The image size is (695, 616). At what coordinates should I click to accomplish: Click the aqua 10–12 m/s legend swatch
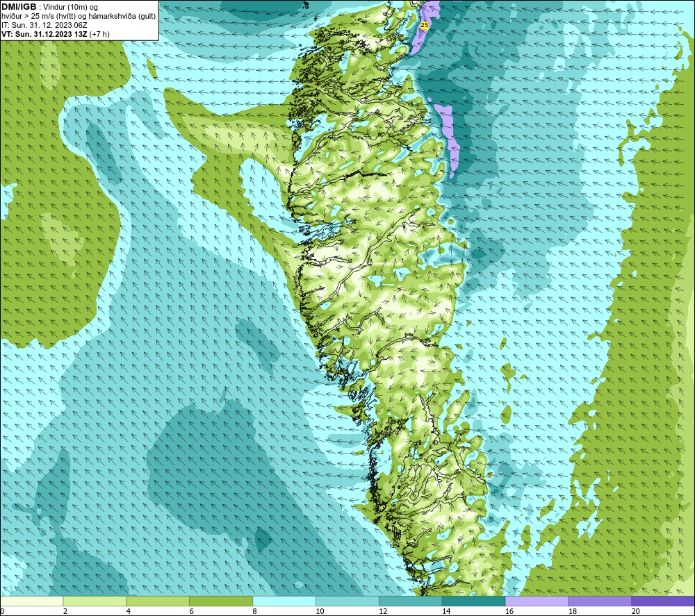coord(347,601)
